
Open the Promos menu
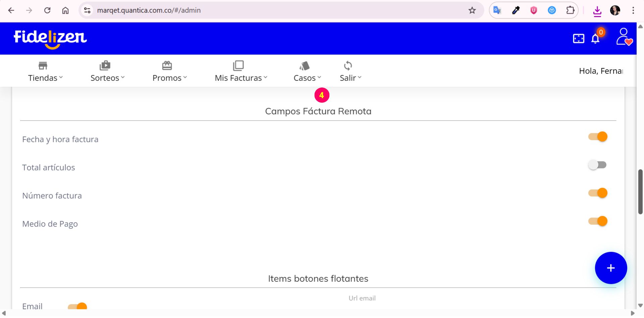[x=169, y=71]
